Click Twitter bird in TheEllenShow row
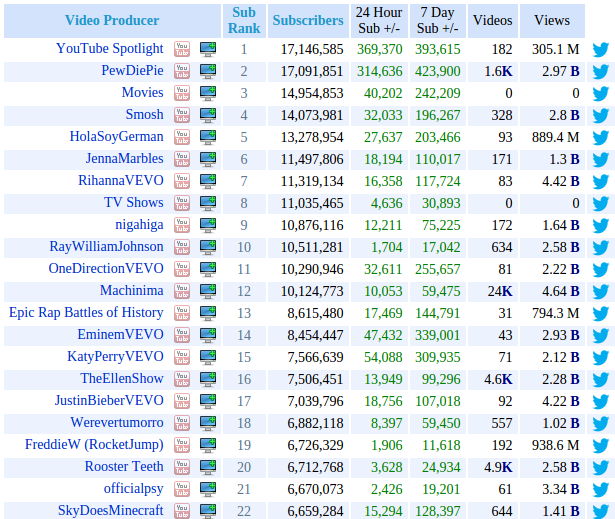Screen dimensions: 615x519 [600, 379]
